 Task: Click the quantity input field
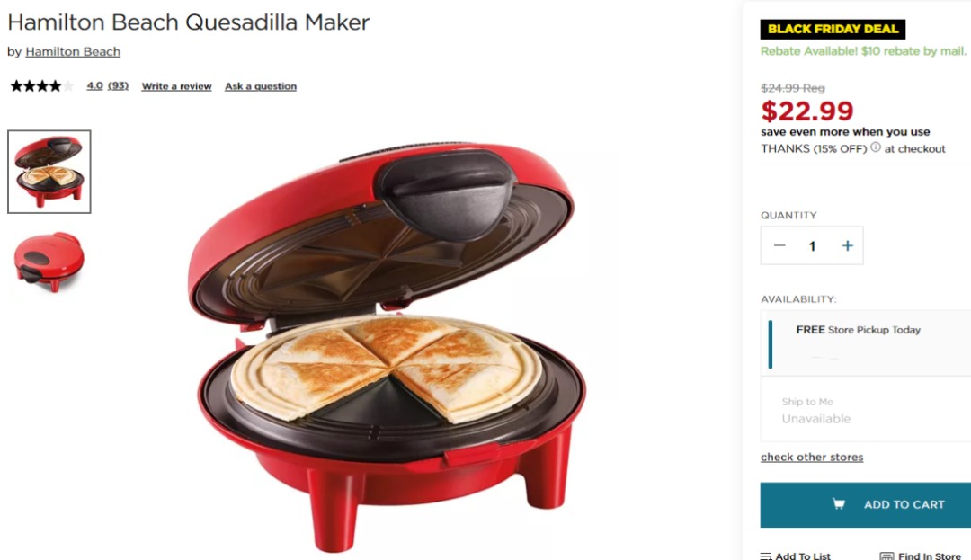pos(812,245)
